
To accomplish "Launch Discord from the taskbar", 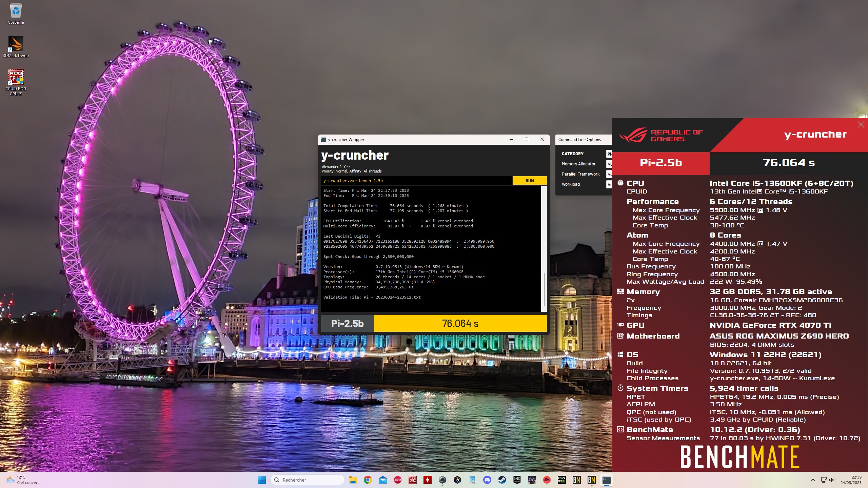I will point(487,480).
